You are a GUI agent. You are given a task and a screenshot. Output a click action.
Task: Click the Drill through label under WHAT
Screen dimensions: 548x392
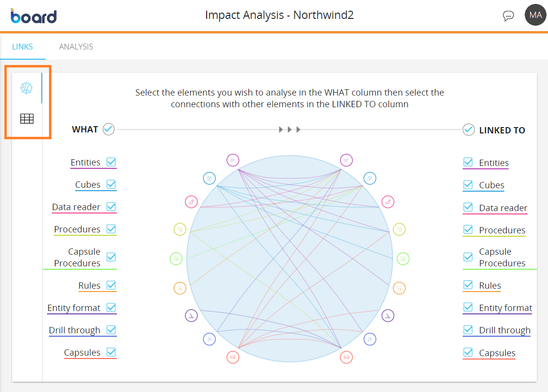click(75, 330)
